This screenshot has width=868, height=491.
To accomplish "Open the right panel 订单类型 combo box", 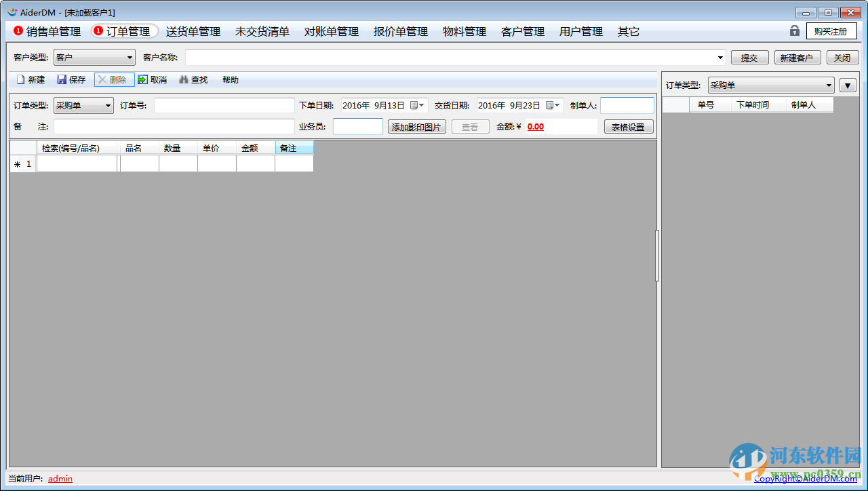I will (830, 85).
